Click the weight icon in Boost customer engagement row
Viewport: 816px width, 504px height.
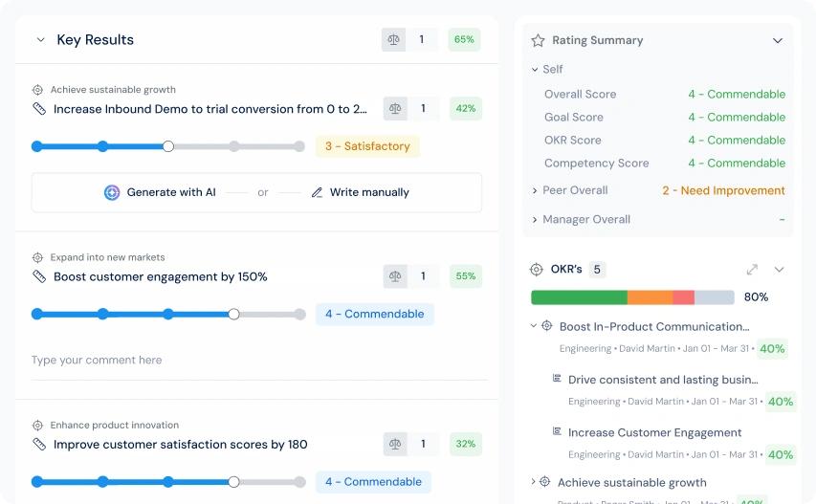click(x=395, y=276)
